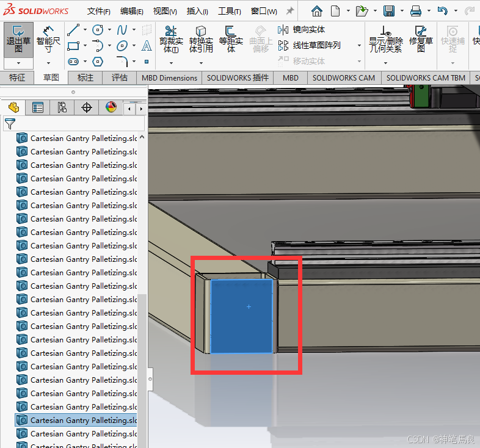This screenshot has height=448, width=480.
Task: Expand the Spline tool dropdown arrow
Action: tap(134, 30)
